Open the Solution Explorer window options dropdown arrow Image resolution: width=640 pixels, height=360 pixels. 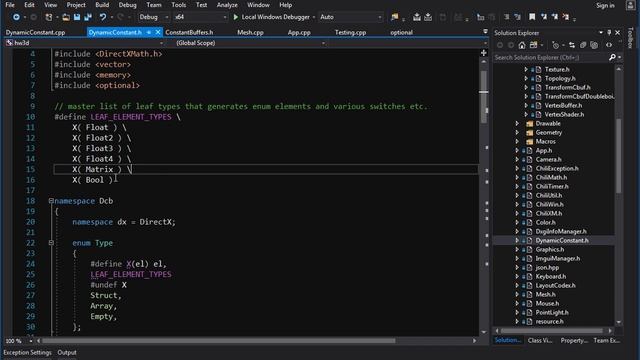tap(601, 32)
